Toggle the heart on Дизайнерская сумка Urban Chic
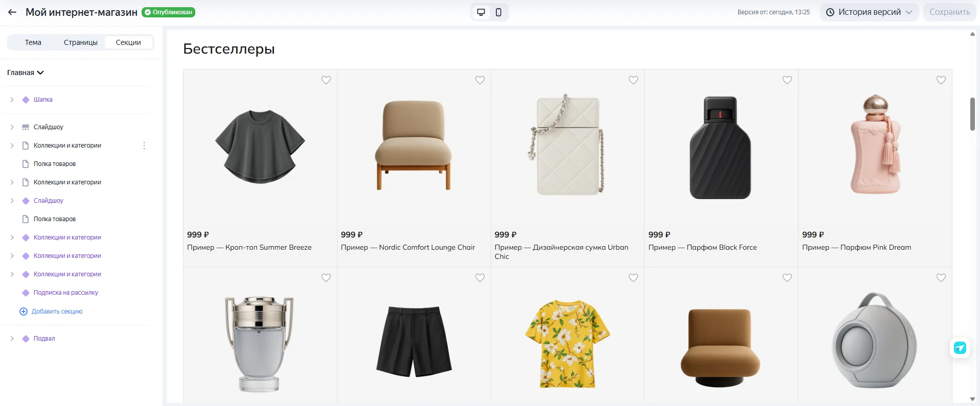The height and width of the screenshot is (406, 980). (633, 80)
